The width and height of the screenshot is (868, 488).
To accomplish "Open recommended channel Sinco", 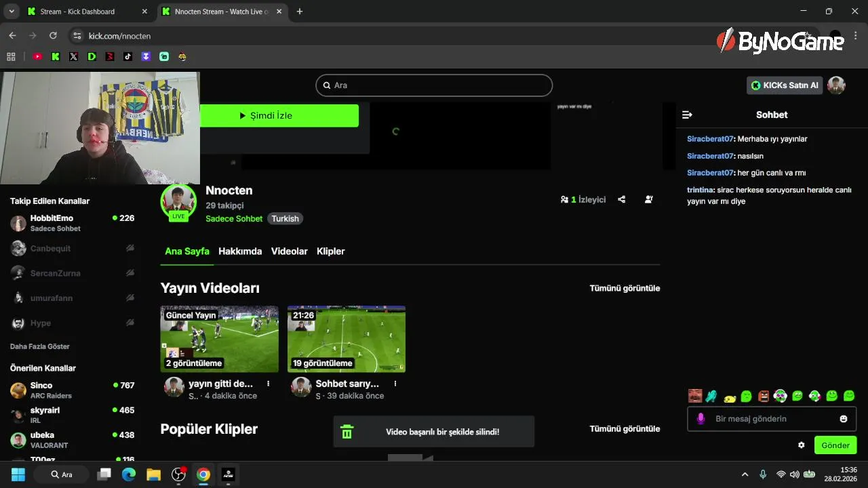I will click(x=73, y=390).
